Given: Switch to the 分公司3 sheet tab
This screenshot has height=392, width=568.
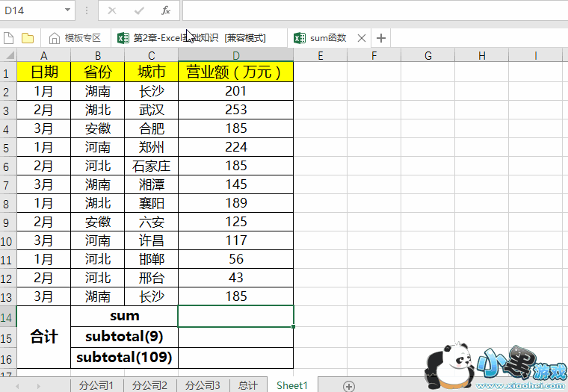Looking at the screenshot, I should click(203, 385).
